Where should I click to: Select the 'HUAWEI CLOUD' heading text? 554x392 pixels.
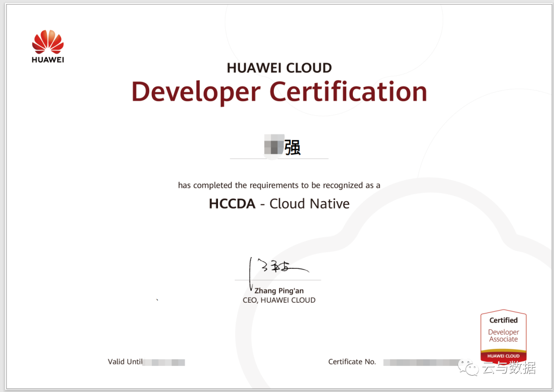tap(279, 68)
